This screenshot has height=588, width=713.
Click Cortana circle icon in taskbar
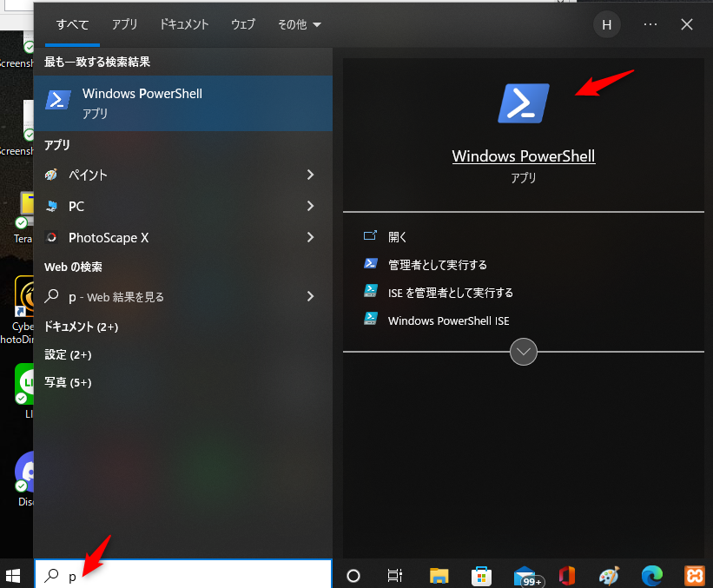(x=353, y=576)
